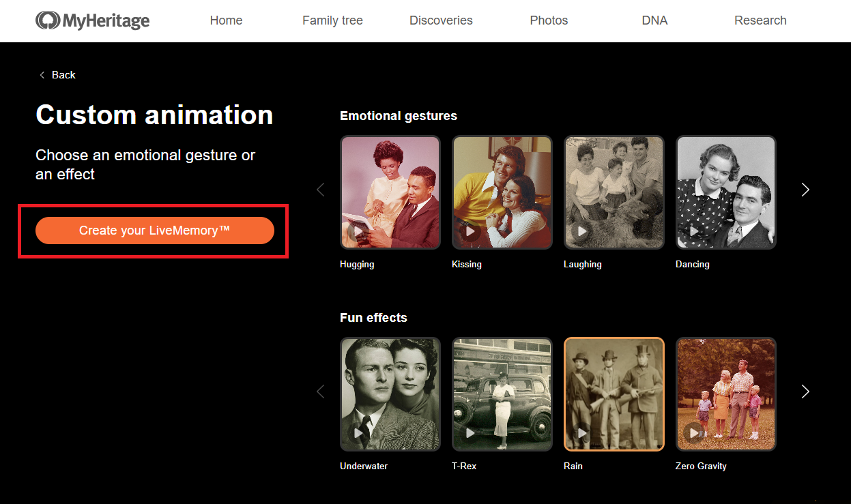Show previous Emotional gestures with left arrow

[321, 190]
